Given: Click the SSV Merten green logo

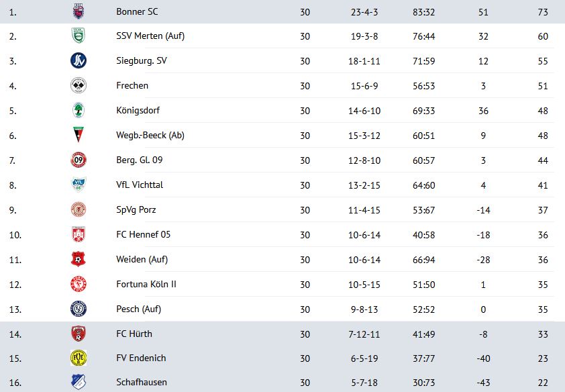Looking at the screenshot, I should click(x=79, y=36).
